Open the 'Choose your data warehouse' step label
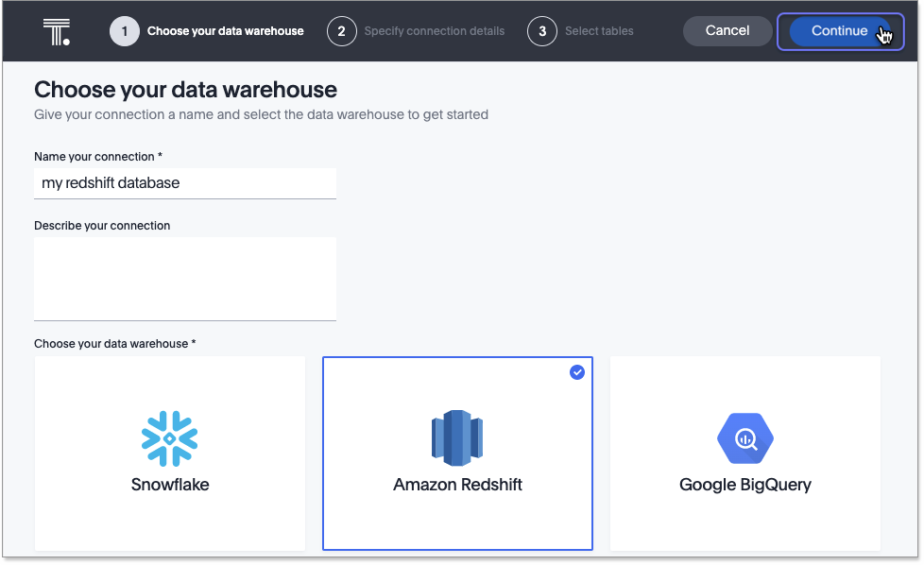 (226, 31)
